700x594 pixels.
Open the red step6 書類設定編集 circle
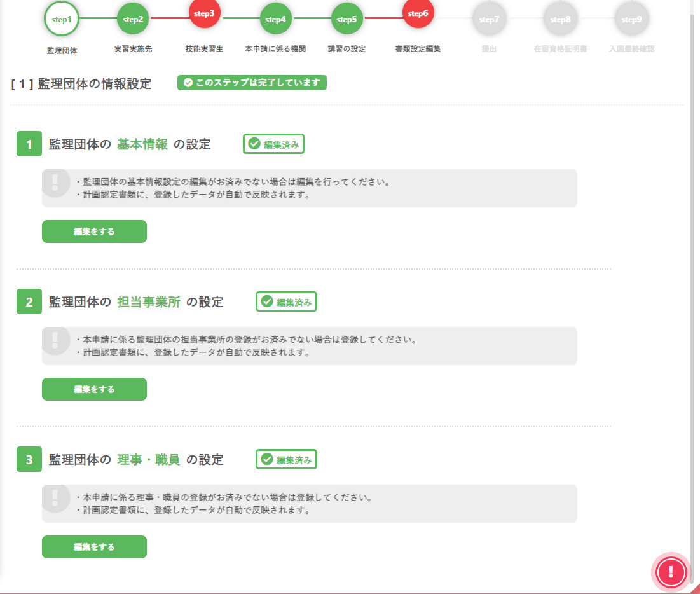(418, 14)
